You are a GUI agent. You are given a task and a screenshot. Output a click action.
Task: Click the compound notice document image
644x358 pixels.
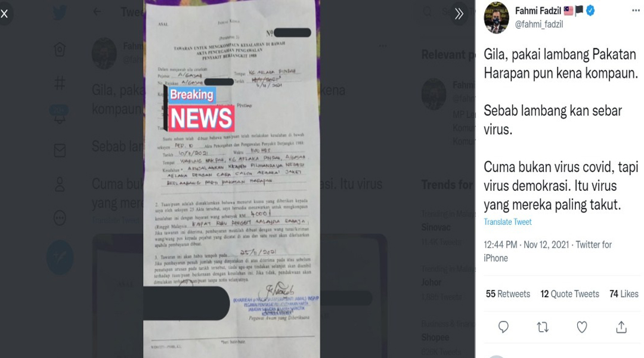231,179
